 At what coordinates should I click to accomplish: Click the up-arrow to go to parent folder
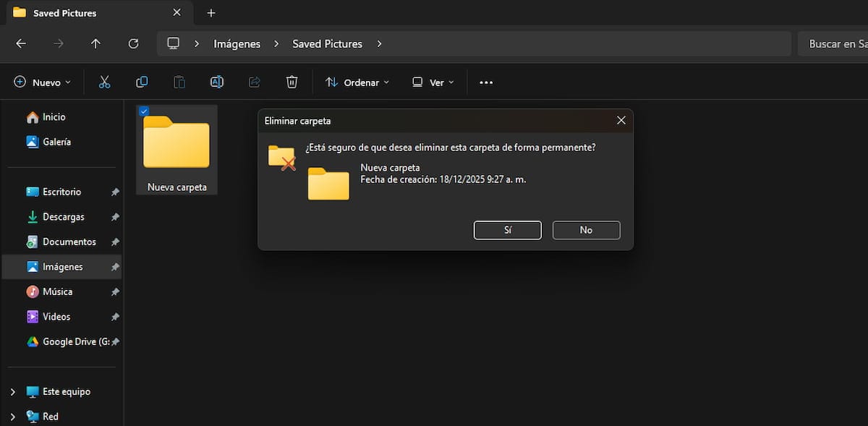point(95,43)
